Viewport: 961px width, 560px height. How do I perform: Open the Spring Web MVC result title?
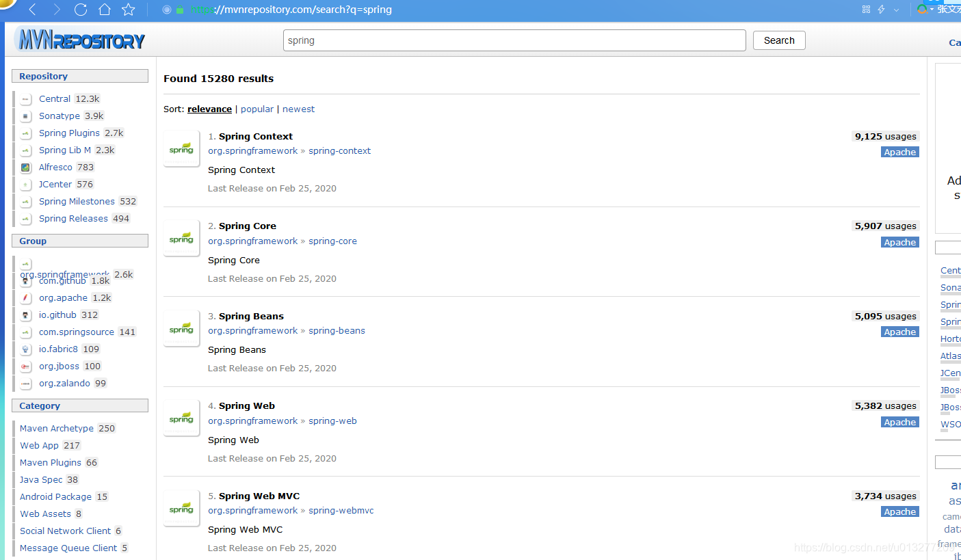(x=259, y=496)
